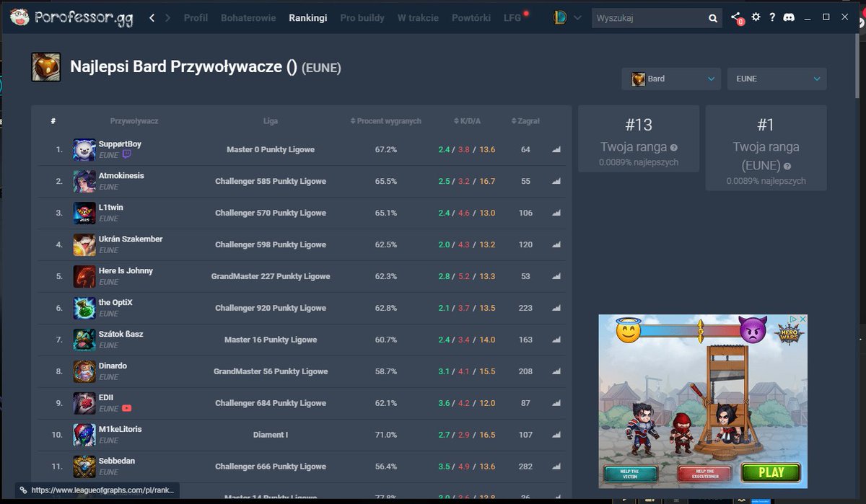Open Ukrán Szakember summoner profile
The width and height of the screenshot is (866, 504).
[131, 239]
